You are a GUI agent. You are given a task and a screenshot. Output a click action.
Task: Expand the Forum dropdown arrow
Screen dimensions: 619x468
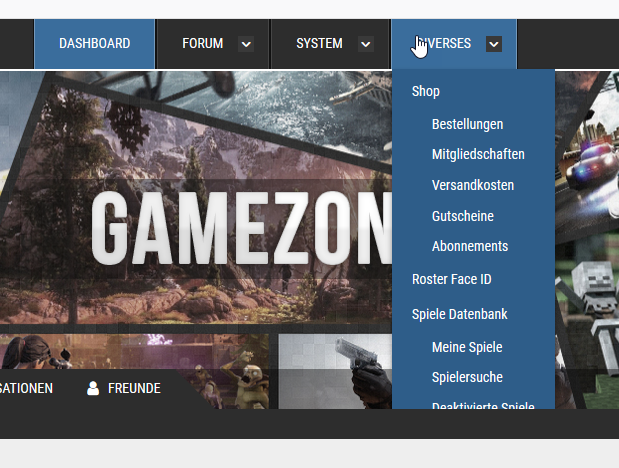tap(246, 44)
